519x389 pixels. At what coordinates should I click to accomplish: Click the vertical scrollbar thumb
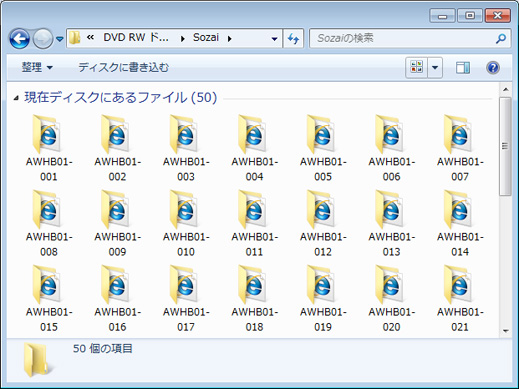[x=505, y=146]
